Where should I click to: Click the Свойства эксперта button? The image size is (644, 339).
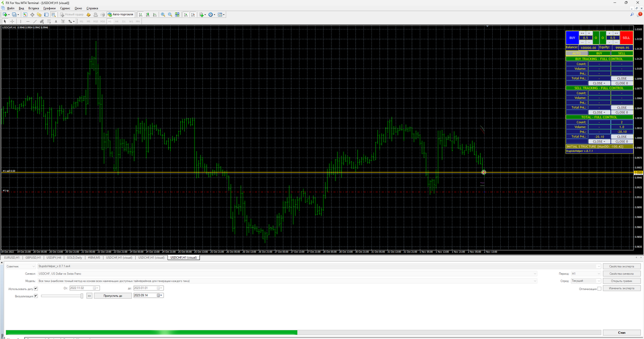pos(622,267)
